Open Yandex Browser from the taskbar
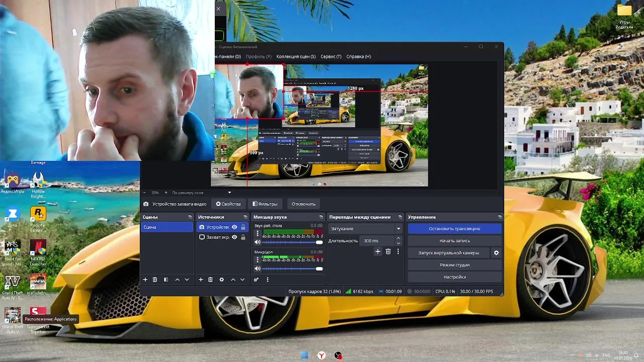Image resolution: width=644 pixels, height=362 pixels. click(x=321, y=355)
